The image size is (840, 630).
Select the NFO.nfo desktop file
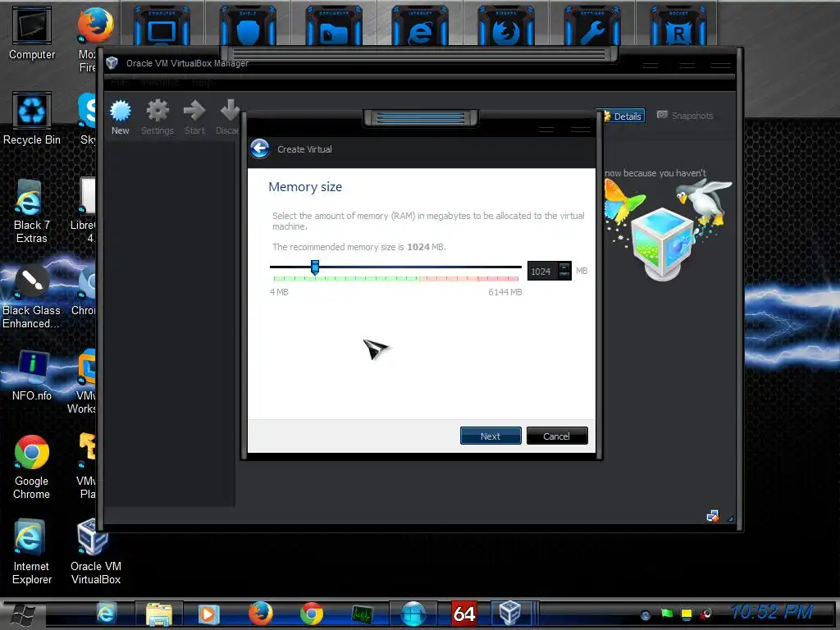tap(32, 375)
